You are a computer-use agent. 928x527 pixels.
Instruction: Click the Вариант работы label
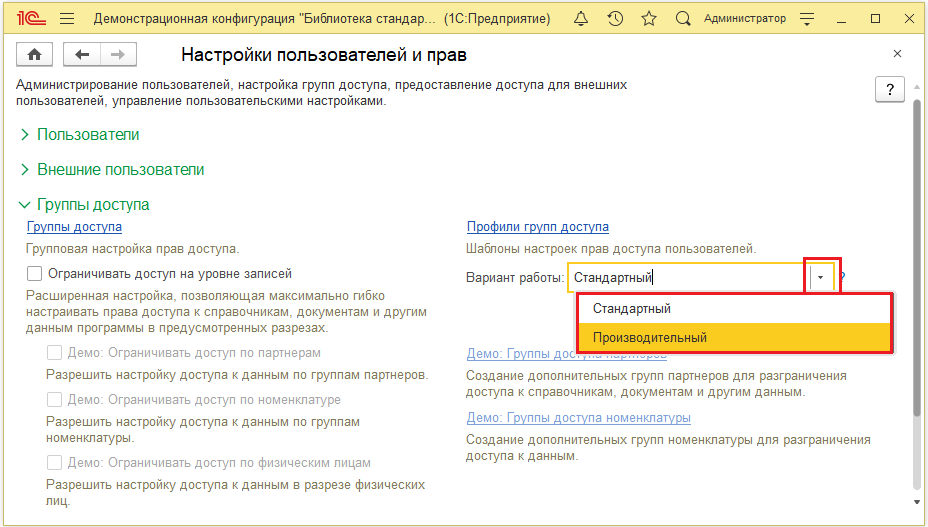tap(515, 277)
